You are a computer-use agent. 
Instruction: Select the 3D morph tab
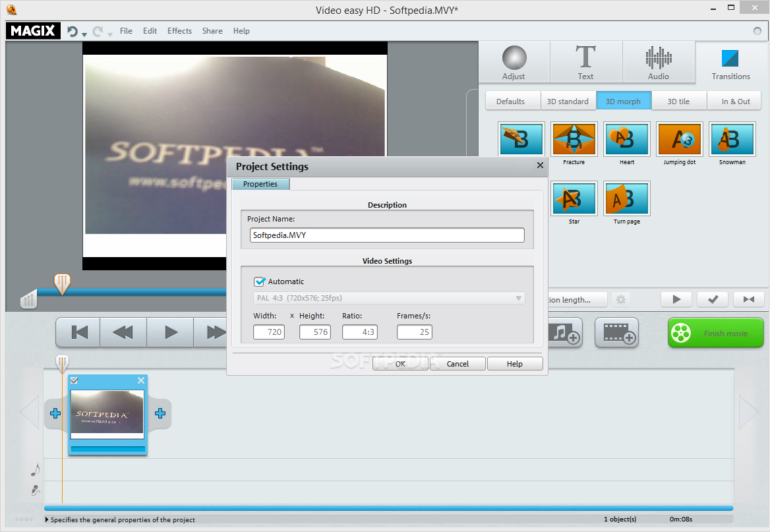click(x=623, y=102)
